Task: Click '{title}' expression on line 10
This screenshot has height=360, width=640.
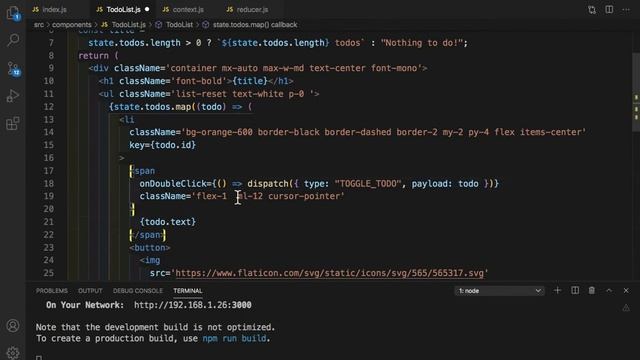Action: coord(250,81)
